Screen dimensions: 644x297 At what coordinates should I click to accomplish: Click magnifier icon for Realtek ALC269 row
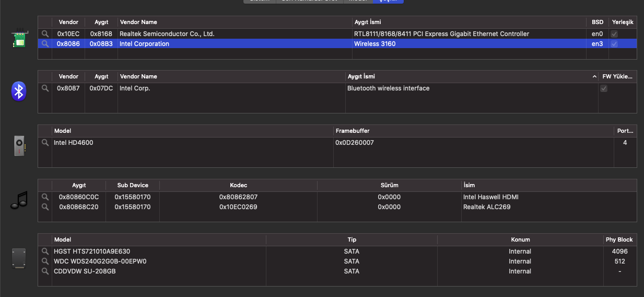pos(45,207)
